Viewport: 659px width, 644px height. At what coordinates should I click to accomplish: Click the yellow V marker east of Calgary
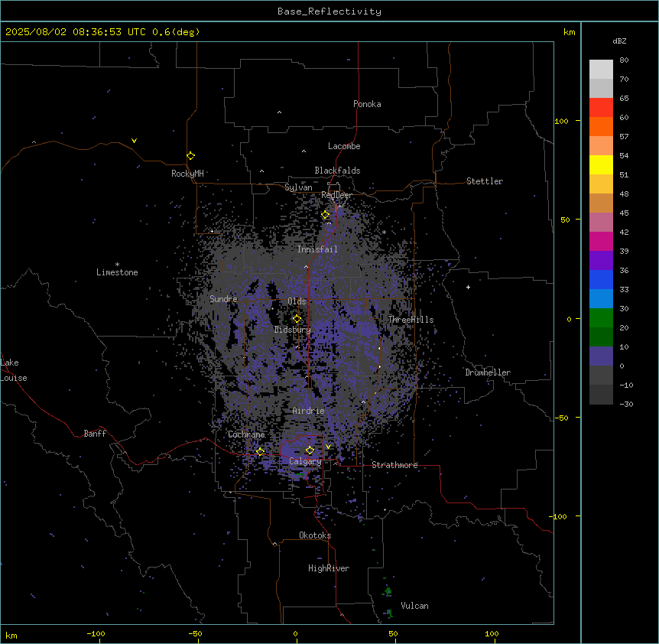[x=328, y=447]
